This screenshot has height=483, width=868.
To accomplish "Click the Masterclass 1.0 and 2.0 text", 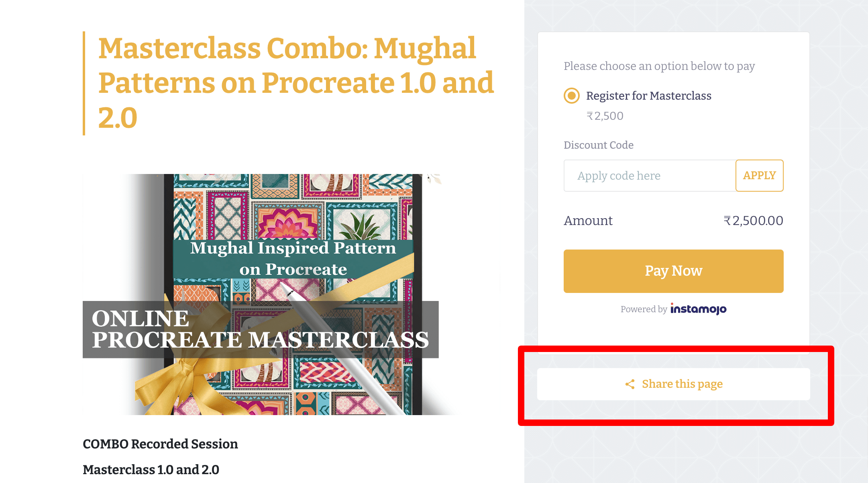I will pos(151,470).
